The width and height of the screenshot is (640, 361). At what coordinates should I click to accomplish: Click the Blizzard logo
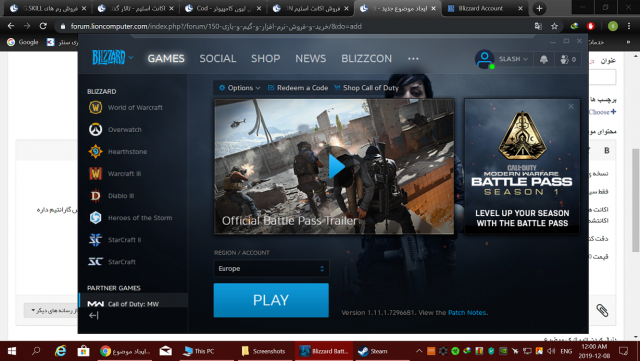[109, 58]
